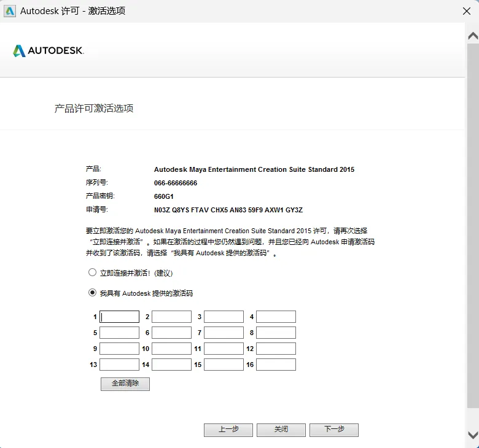Select the I have an activation code radio option
479x448 pixels.
click(x=92, y=293)
